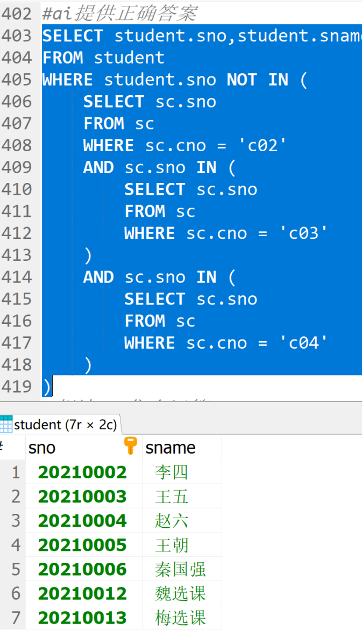Select the name cell 李四
Image resolution: width=362 pixels, height=644 pixels.
[x=182, y=472]
